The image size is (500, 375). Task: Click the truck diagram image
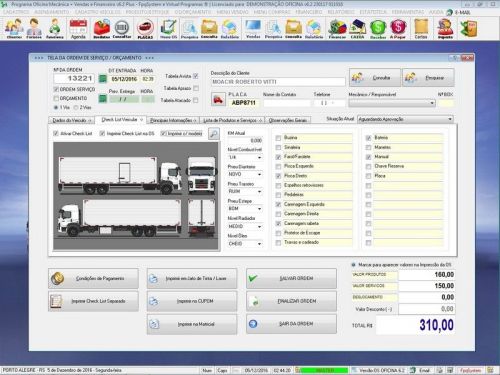[x=136, y=196]
